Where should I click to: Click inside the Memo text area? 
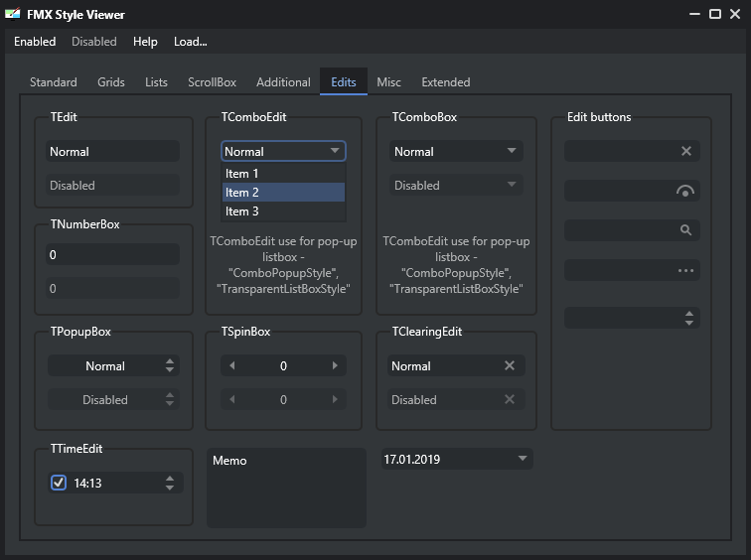coord(286,488)
